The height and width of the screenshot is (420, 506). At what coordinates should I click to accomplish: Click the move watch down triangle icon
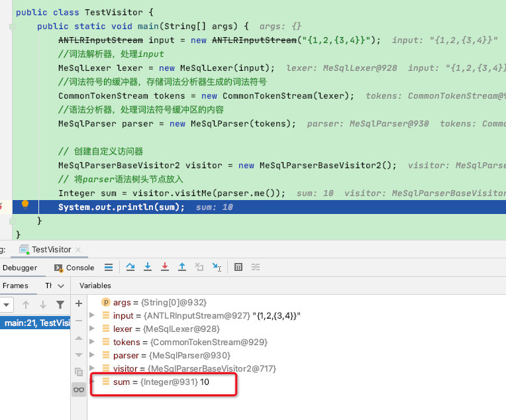pos(79,355)
